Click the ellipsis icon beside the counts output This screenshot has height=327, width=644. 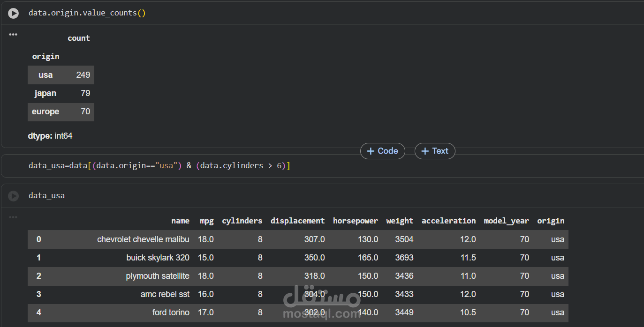click(x=13, y=34)
